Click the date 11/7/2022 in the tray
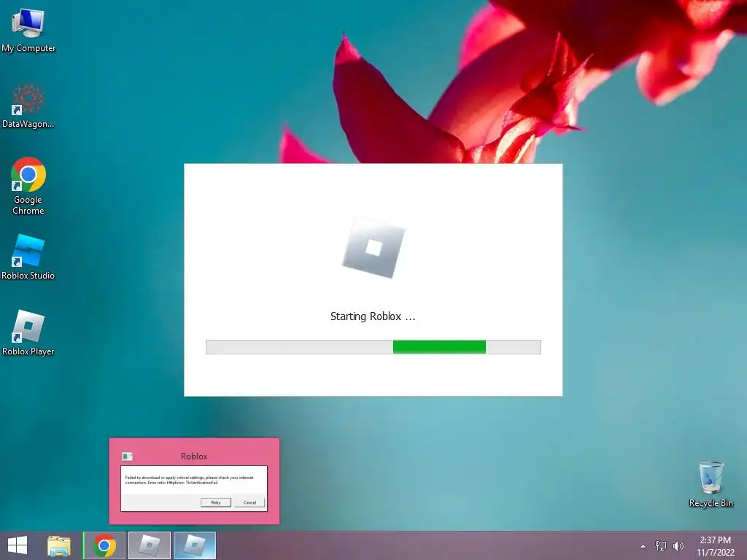 coord(716,553)
